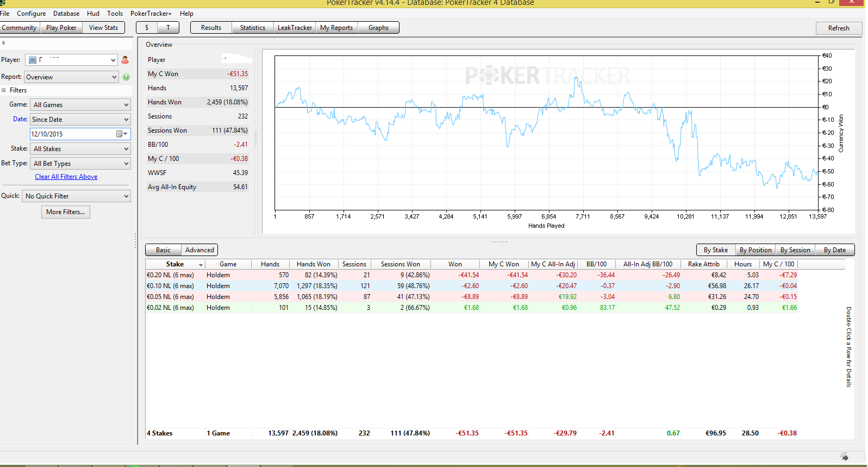Screen dimensions: 868x467
Task: Switch to cash games with the $ toggle
Action: click(147, 28)
